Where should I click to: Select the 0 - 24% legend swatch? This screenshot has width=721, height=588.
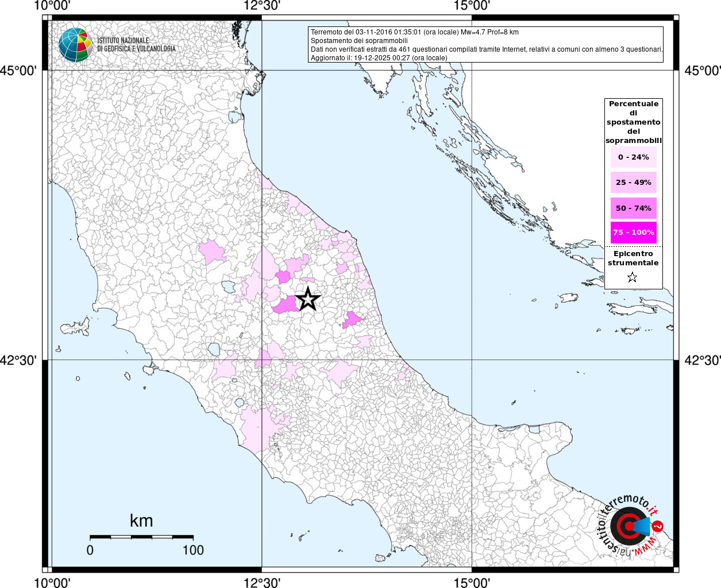tap(634, 157)
